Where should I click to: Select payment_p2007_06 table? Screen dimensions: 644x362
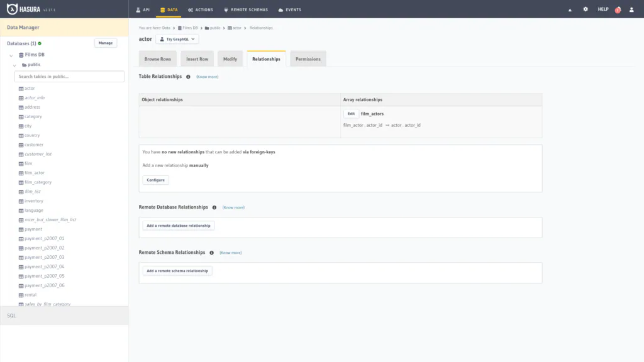(45, 286)
